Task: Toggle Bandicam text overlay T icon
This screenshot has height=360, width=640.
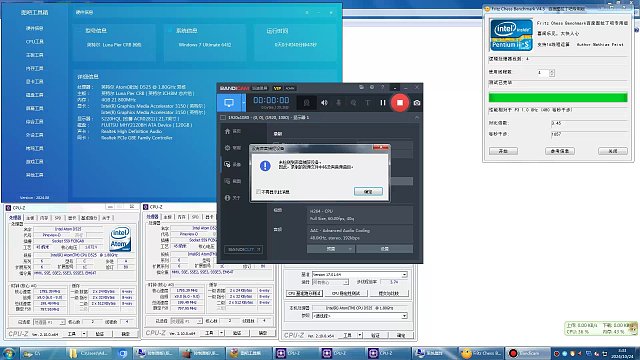Action: (367, 103)
